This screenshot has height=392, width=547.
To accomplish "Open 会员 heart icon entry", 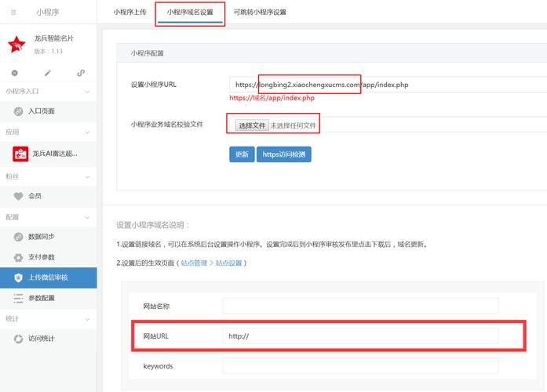I will coord(19,196).
